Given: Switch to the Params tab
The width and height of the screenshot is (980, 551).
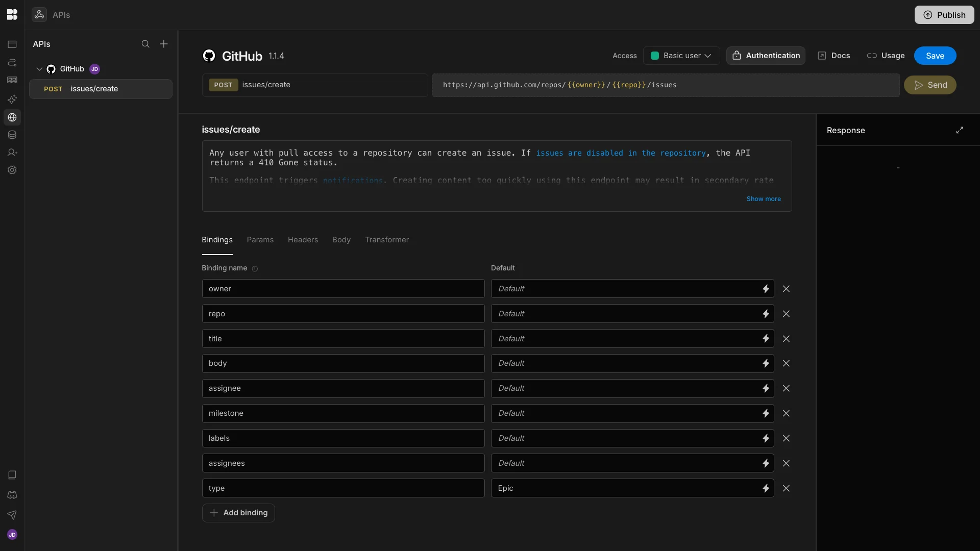Looking at the screenshot, I should pyautogui.click(x=260, y=240).
